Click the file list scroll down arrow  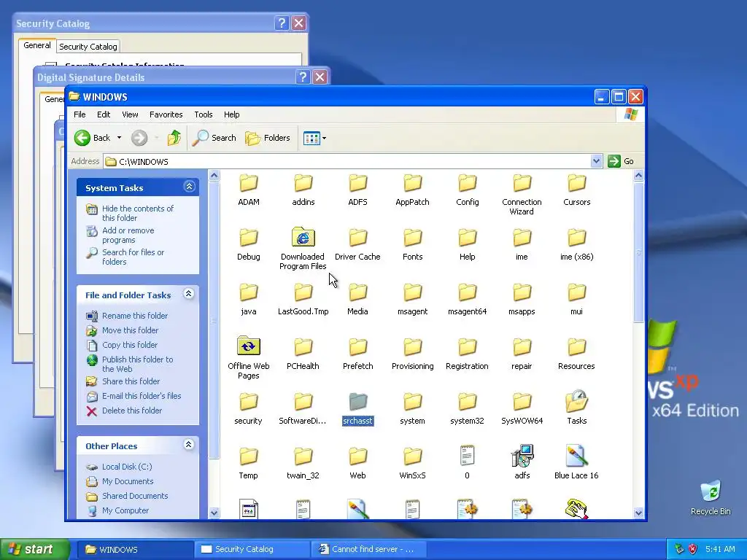(x=638, y=513)
